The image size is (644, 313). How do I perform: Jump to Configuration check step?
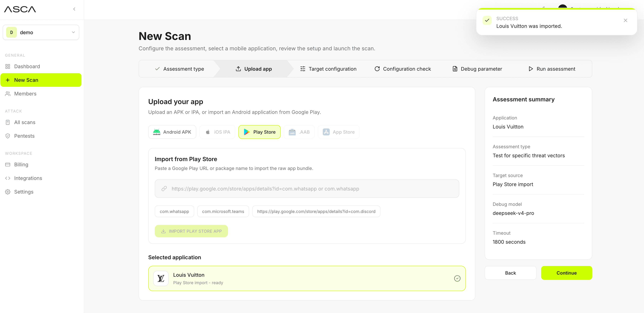403,69
